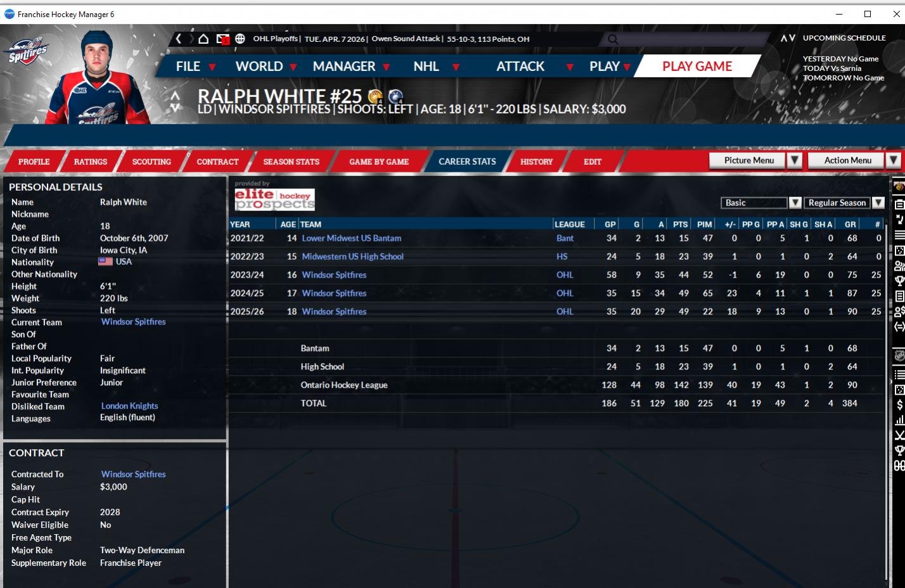
Task: Open Windsor Spitfires link for 2023/24 season
Action: 334,275
